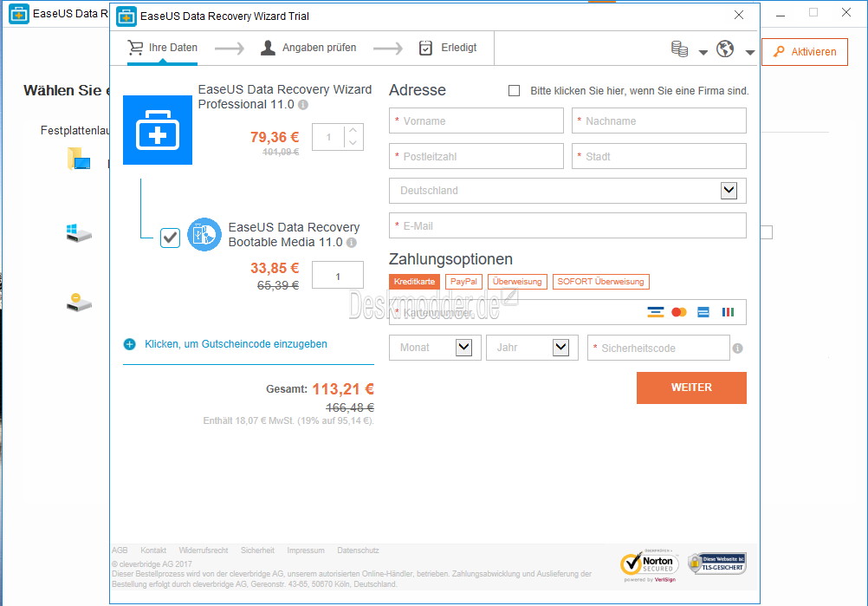
Task: Click the orange WEITER button
Action: 691,388
